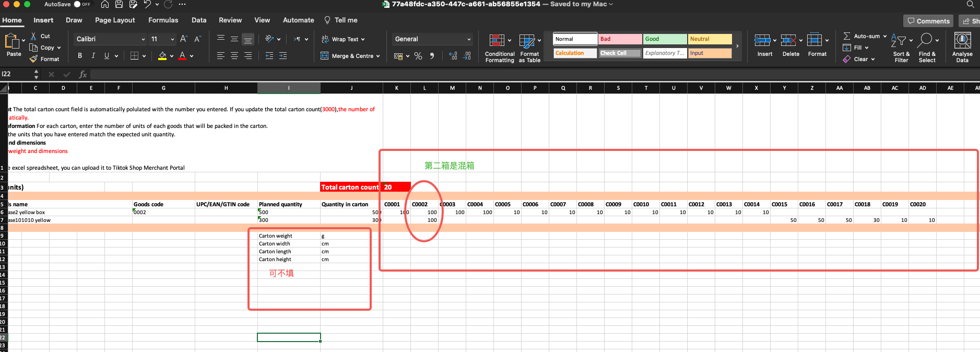Viewport: 980px width, 352px height.
Task: Click the Italic formatting button
Action: tap(93, 56)
